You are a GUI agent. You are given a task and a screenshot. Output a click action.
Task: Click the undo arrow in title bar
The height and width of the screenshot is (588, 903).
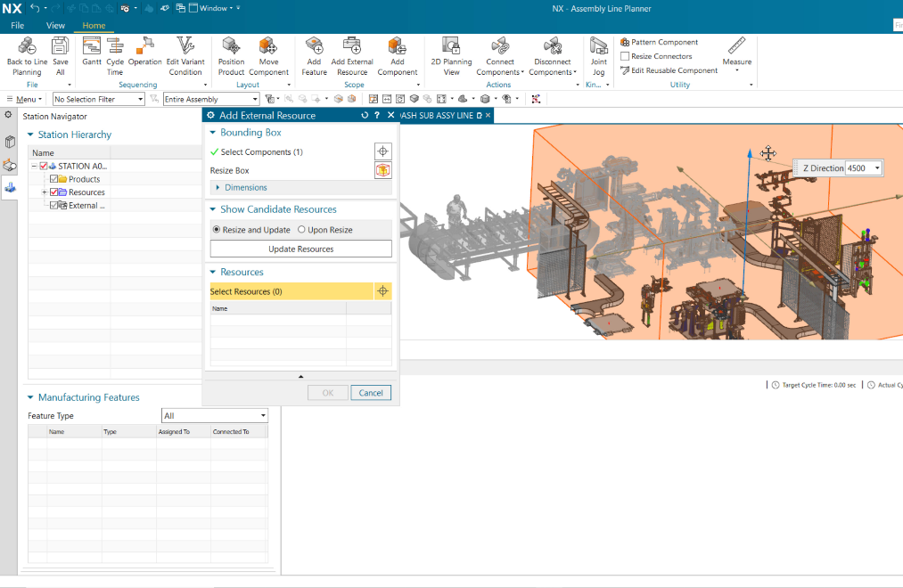pyautogui.click(x=35, y=8)
